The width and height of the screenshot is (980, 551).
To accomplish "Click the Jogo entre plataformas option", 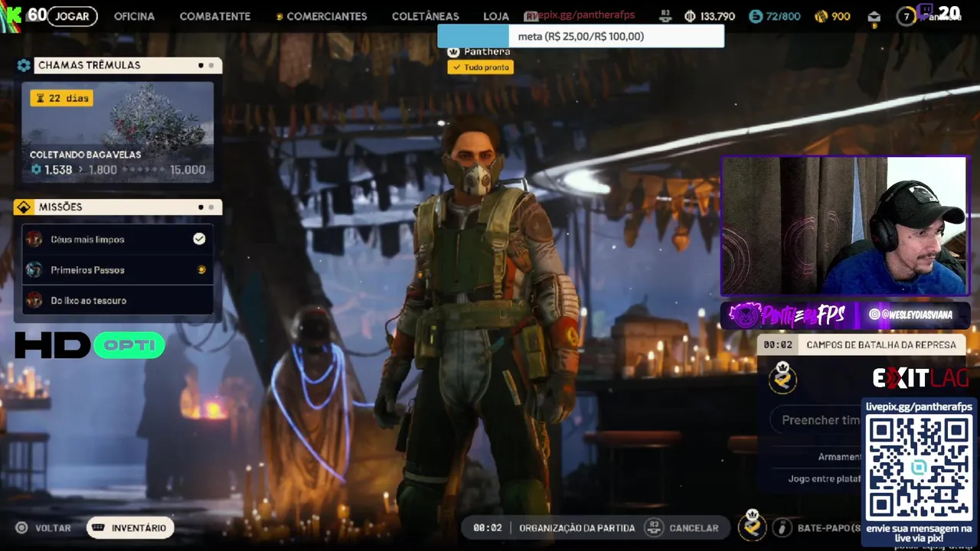I will (x=825, y=479).
